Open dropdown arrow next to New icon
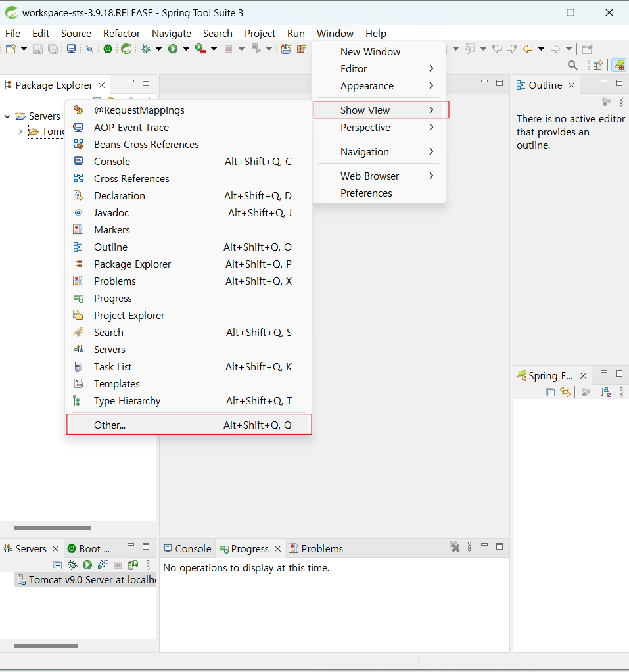 24,49
